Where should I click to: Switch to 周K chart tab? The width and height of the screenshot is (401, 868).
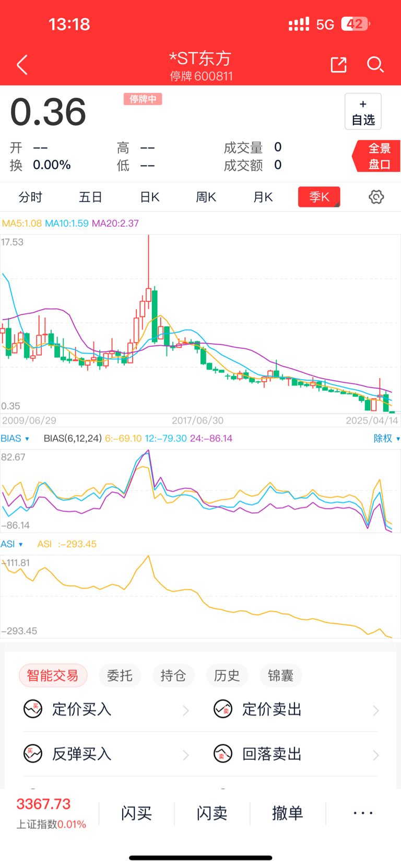pyautogui.click(x=206, y=197)
